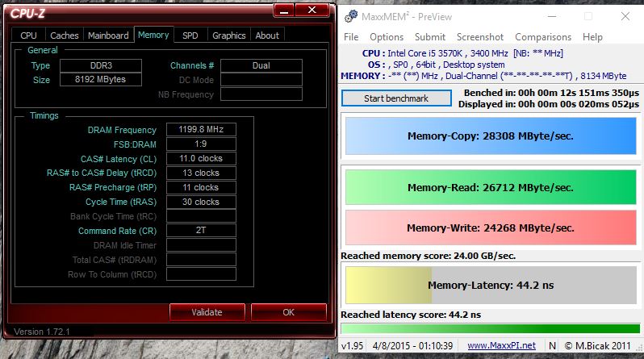Click the Benched in time text

pos(551,93)
